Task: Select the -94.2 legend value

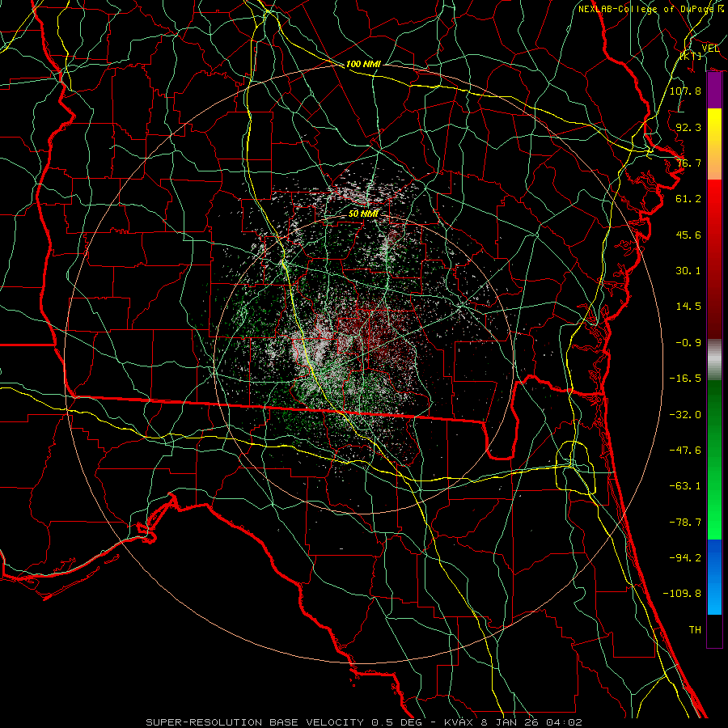Action: 685,558
